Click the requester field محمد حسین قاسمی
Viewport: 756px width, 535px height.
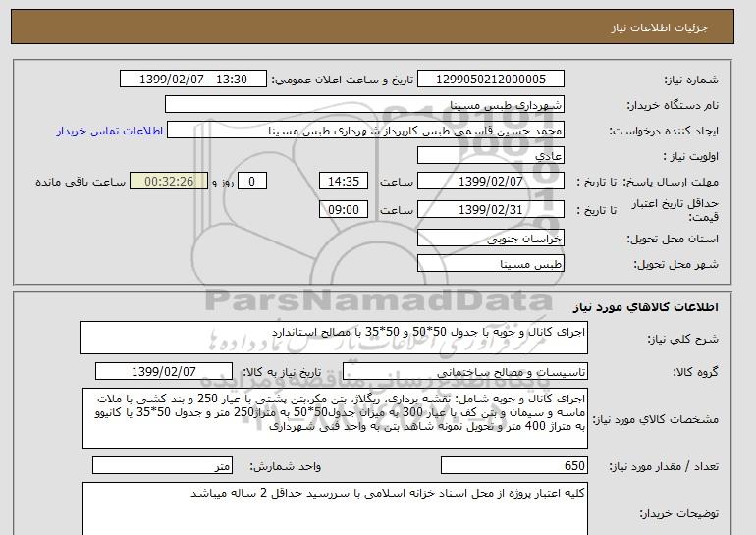(x=365, y=131)
